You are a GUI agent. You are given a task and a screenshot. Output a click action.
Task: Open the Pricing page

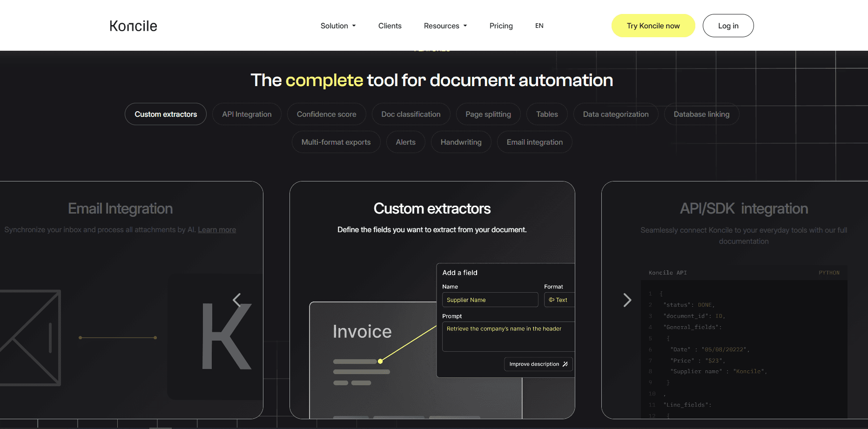tap(501, 26)
